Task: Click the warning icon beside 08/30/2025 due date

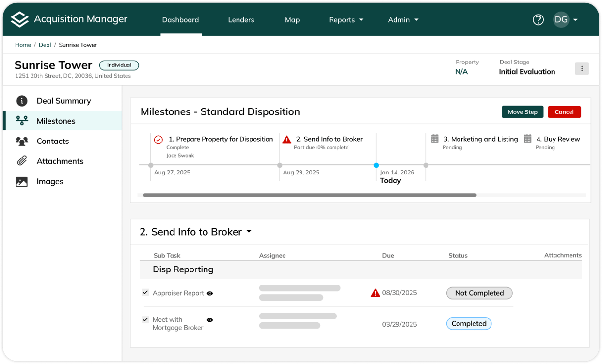Action: tap(375, 293)
